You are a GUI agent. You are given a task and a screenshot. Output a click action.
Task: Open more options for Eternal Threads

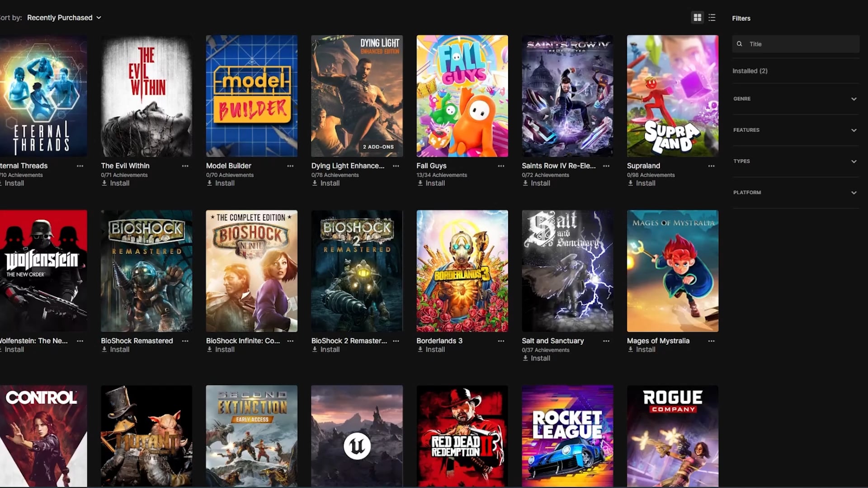coord(80,166)
